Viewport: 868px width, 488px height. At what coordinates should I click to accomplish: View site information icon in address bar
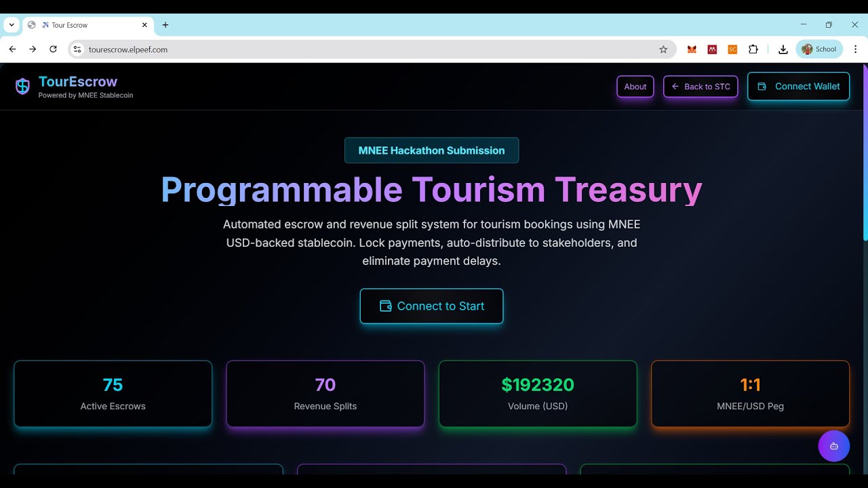coord(77,49)
